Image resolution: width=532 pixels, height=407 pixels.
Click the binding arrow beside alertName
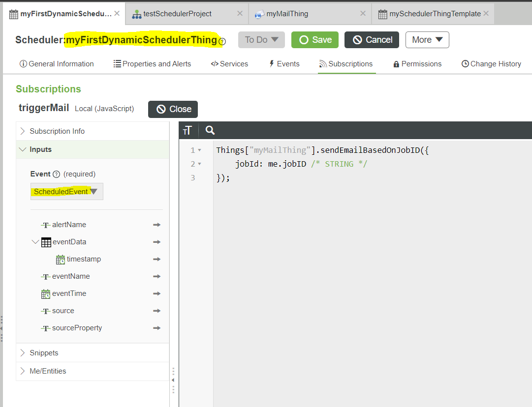[156, 225]
